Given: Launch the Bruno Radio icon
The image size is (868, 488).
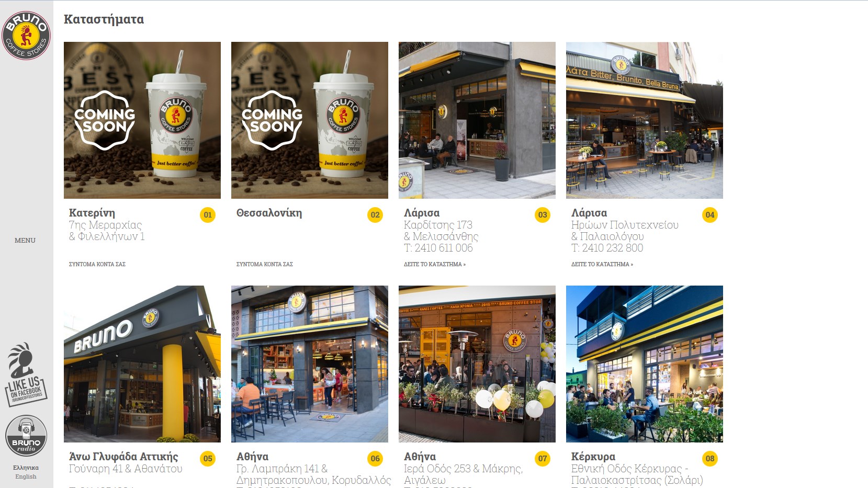Looking at the screenshot, I should pos(26,436).
